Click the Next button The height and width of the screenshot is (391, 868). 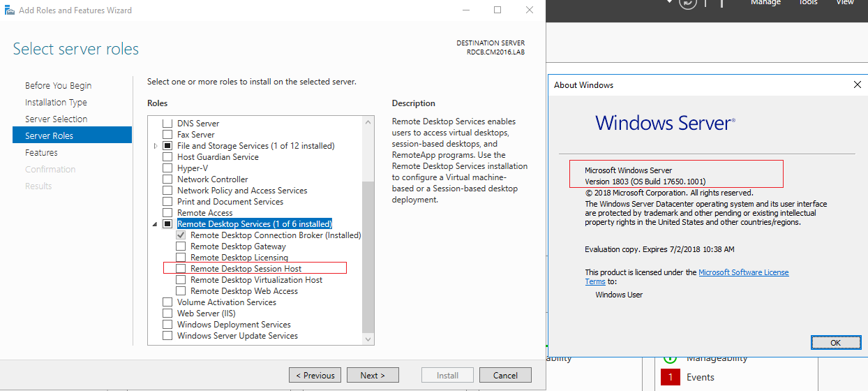pyautogui.click(x=373, y=375)
